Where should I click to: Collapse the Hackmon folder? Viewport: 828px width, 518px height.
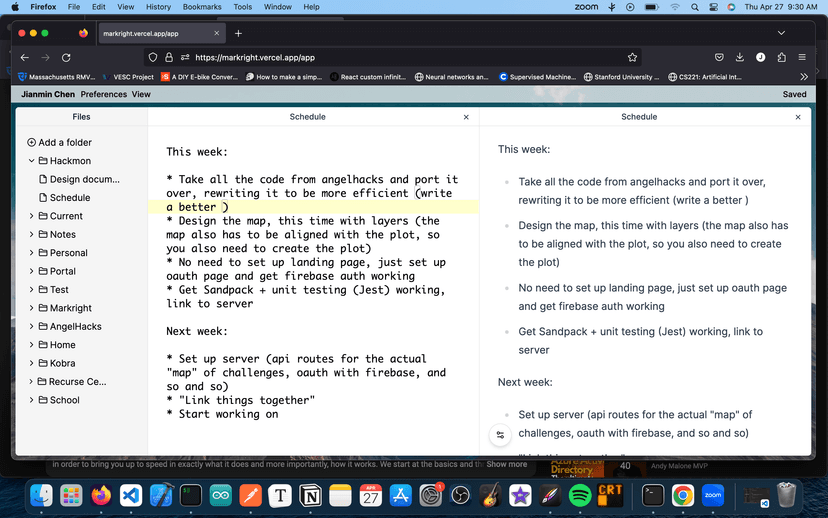32,161
